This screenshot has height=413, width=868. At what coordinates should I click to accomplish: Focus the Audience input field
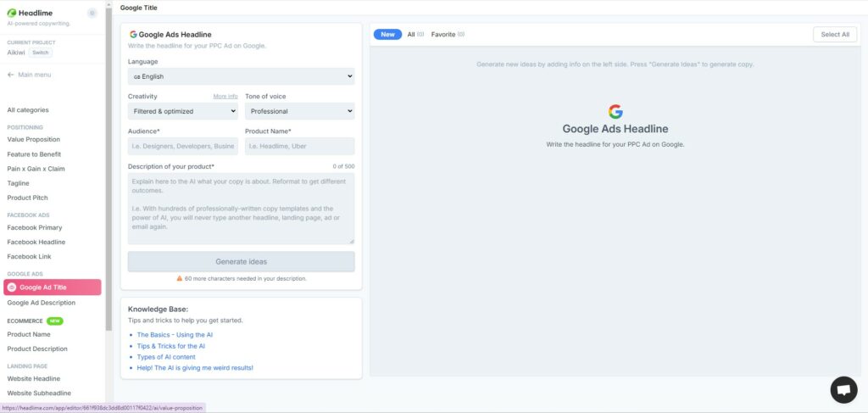coord(183,146)
